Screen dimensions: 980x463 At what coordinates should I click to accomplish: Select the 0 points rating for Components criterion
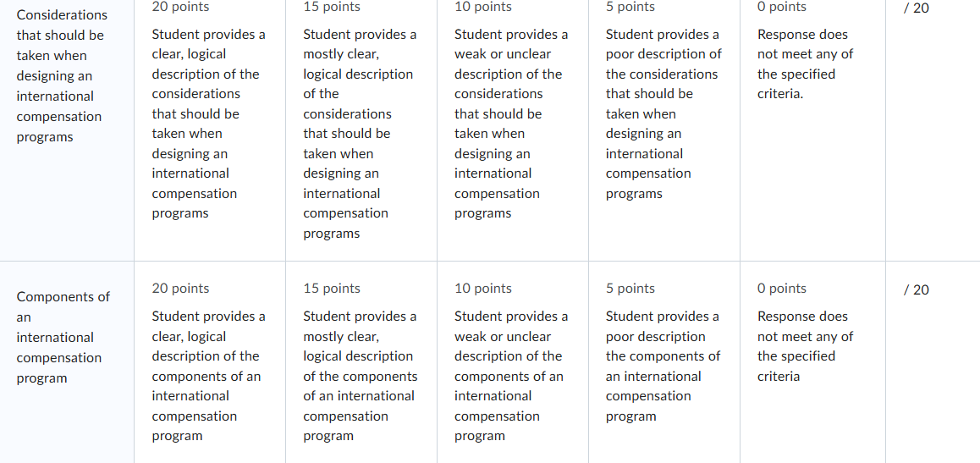(812, 362)
